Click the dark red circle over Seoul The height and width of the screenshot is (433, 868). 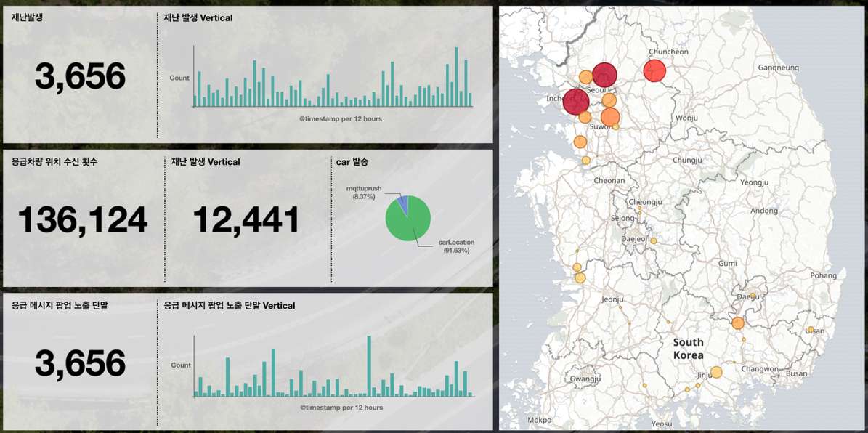point(604,75)
